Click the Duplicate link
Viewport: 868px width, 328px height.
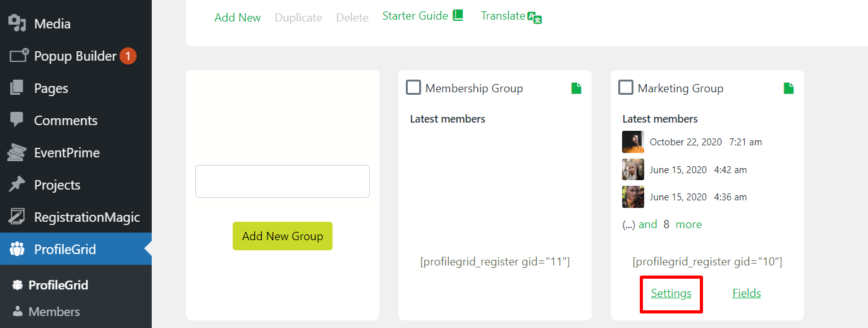point(298,18)
